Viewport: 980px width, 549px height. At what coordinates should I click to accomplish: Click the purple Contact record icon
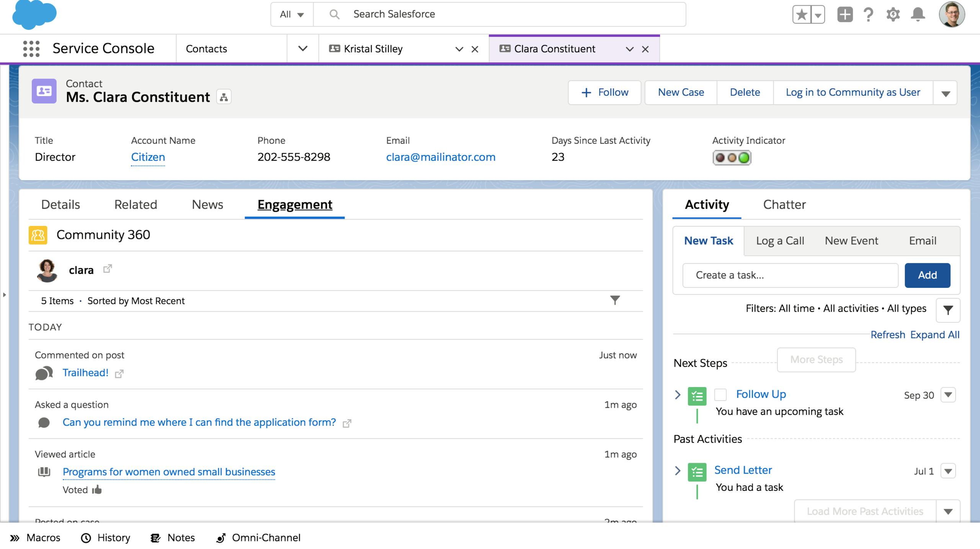tap(44, 91)
